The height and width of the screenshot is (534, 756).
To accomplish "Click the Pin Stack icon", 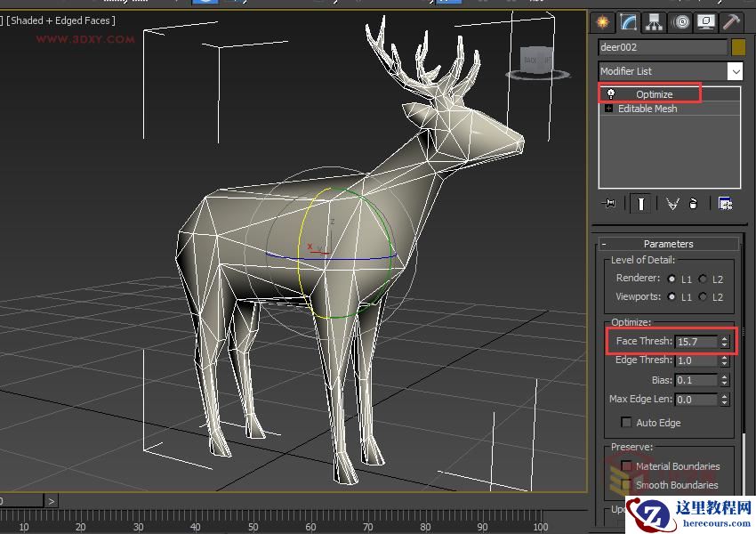I will click(x=609, y=204).
